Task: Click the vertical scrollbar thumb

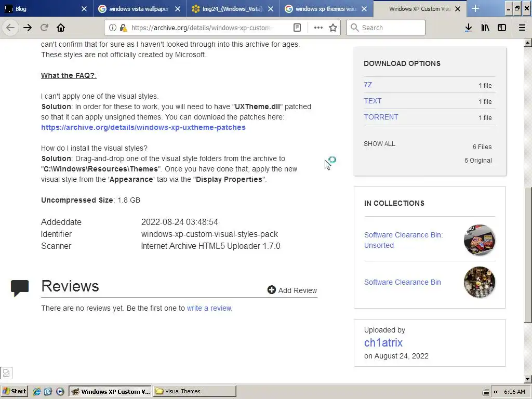Action: point(528,255)
